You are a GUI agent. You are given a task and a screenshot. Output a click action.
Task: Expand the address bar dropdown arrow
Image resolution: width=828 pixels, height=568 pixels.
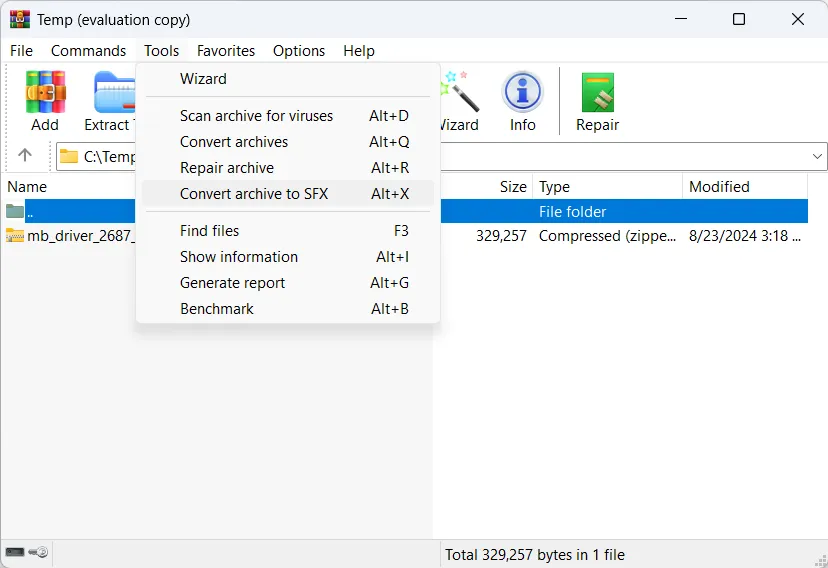817,156
